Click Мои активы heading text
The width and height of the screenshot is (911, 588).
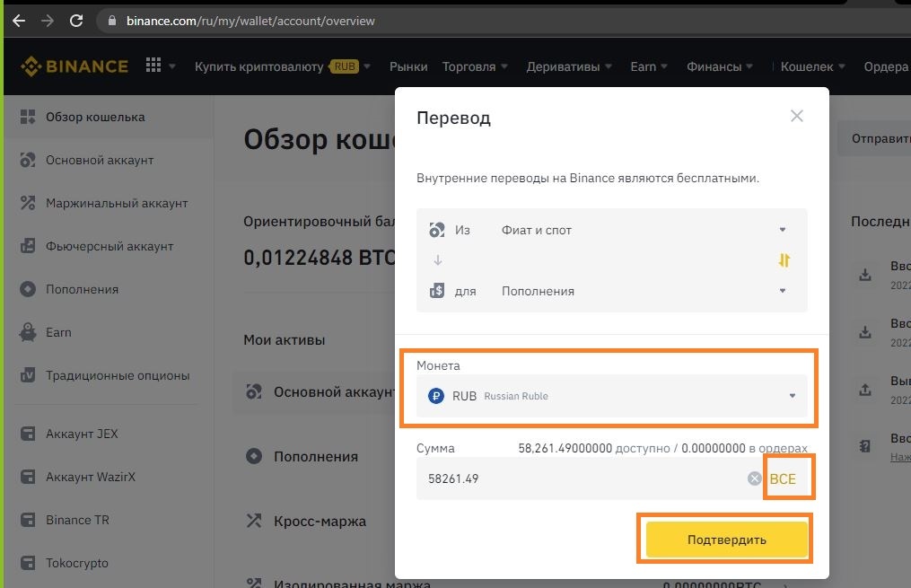click(285, 340)
